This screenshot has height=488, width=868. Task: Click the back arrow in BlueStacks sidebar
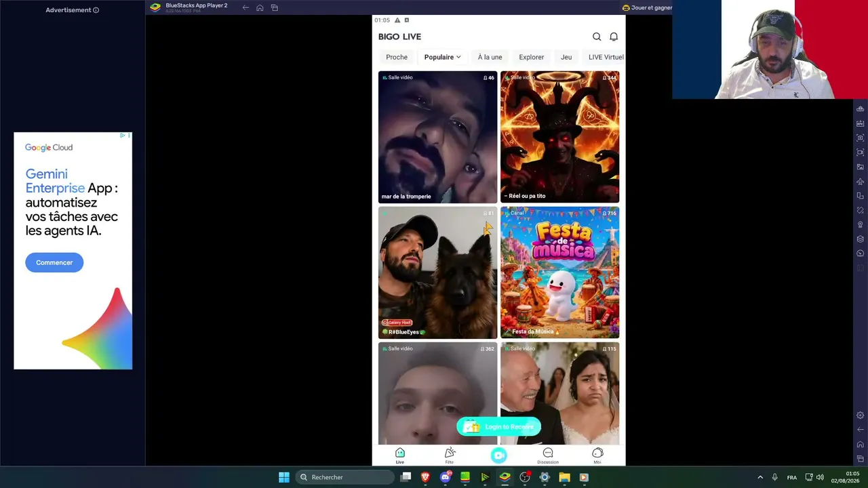(861, 430)
